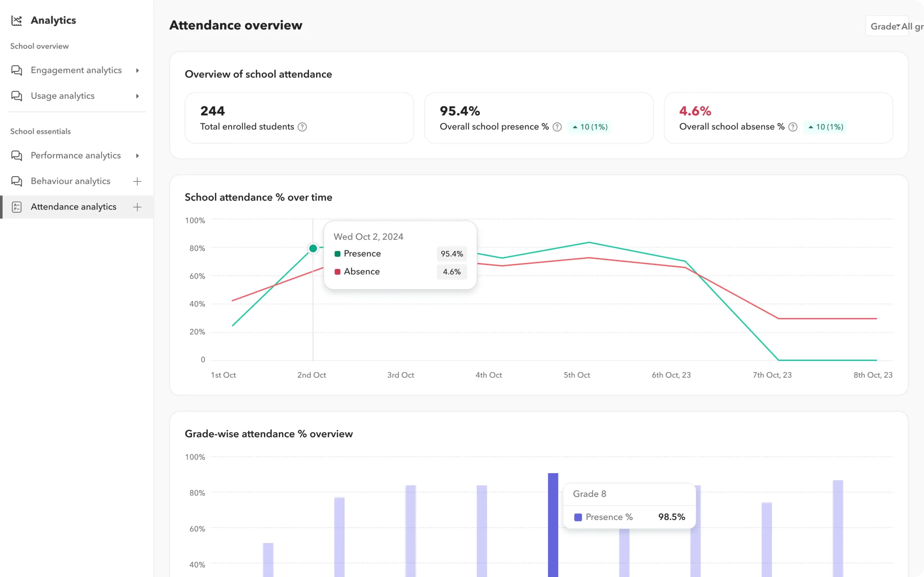The width and height of the screenshot is (924, 577).
Task: Toggle the Presence series in chart tooltip
Action: [x=362, y=254]
